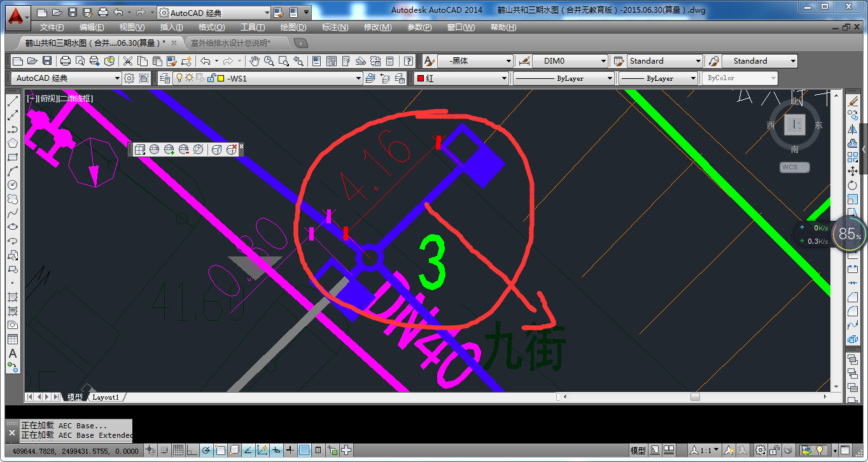The width and height of the screenshot is (868, 462).
Task: Toggle Dynamic Input in status bar
Action: point(276,450)
